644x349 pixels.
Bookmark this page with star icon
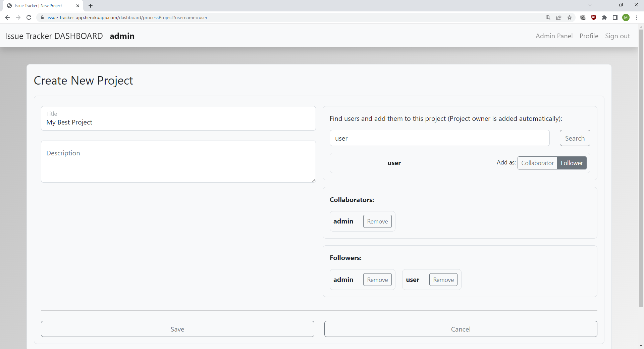570,17
